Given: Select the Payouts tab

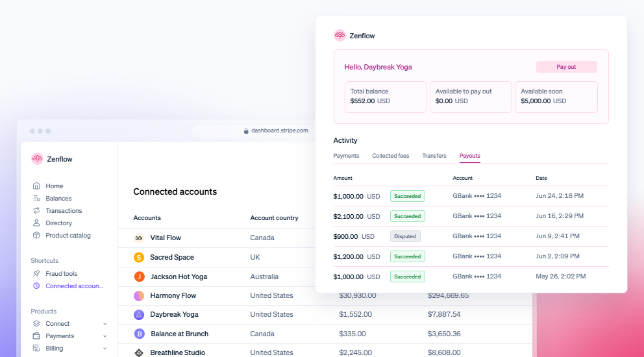Looking at the screenshot, I should click(469, 156).
